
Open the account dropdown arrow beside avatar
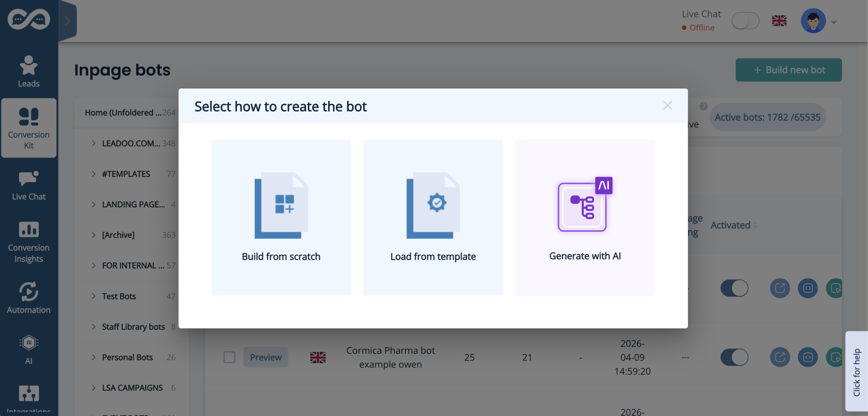click(834, 22)
